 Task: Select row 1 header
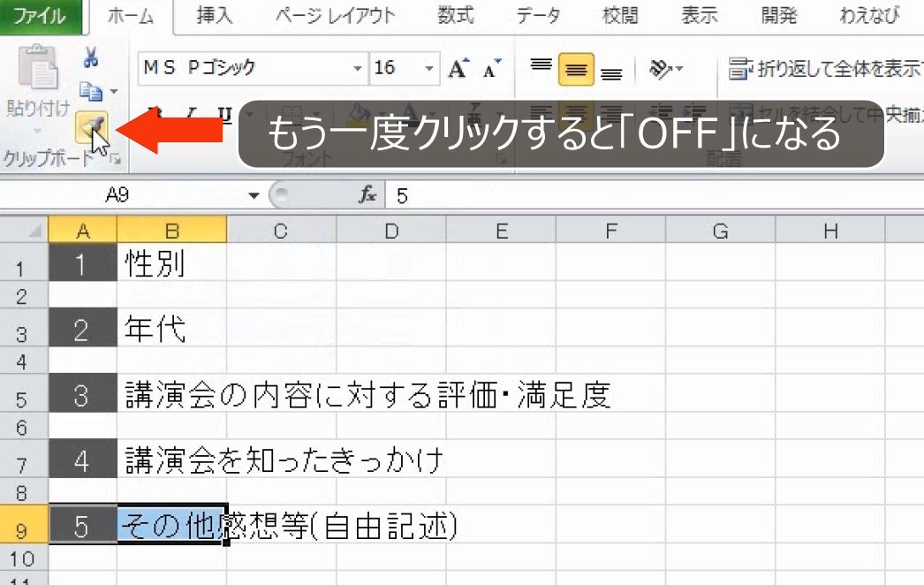24,262
